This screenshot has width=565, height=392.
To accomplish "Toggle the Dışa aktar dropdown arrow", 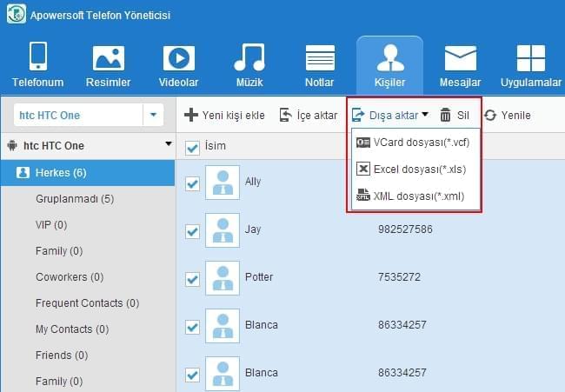I will click(425, 114).
